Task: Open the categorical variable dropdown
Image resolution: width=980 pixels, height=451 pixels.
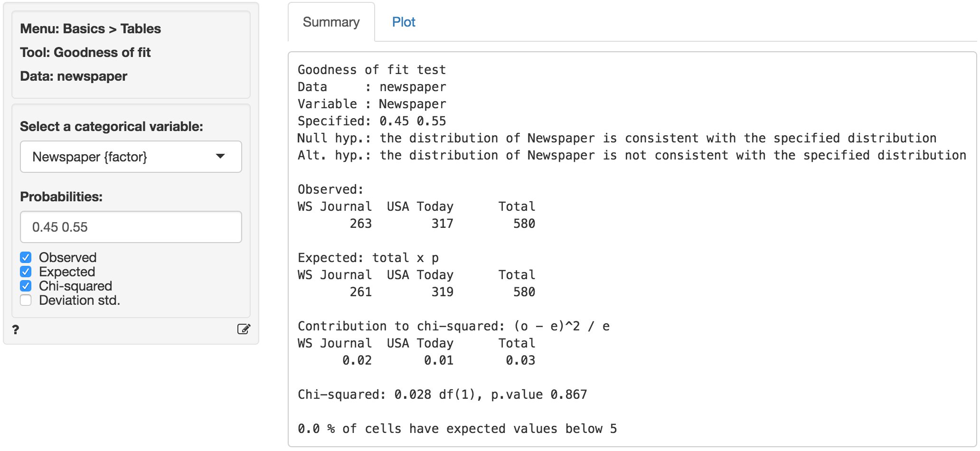Action: (131, 157)
